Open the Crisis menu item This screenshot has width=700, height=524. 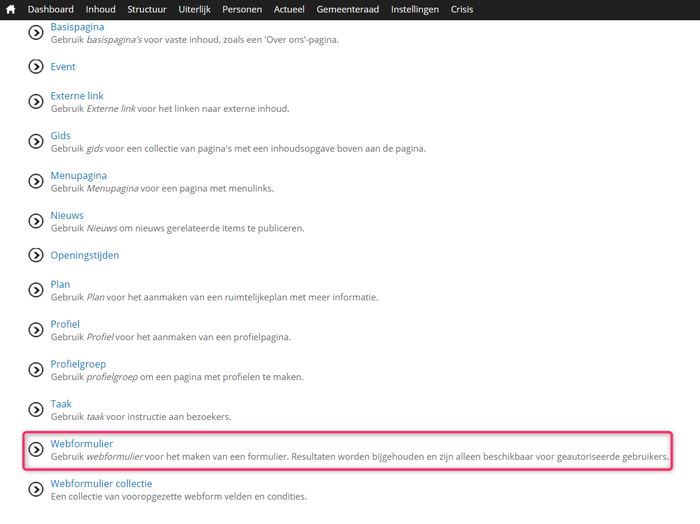pos(462,9)
